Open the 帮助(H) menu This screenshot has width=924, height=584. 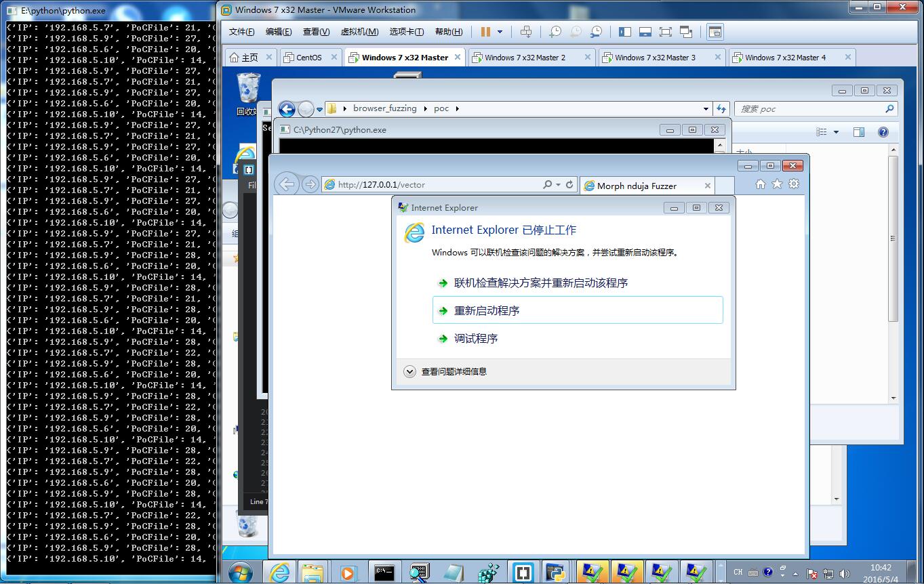(449, 32)
